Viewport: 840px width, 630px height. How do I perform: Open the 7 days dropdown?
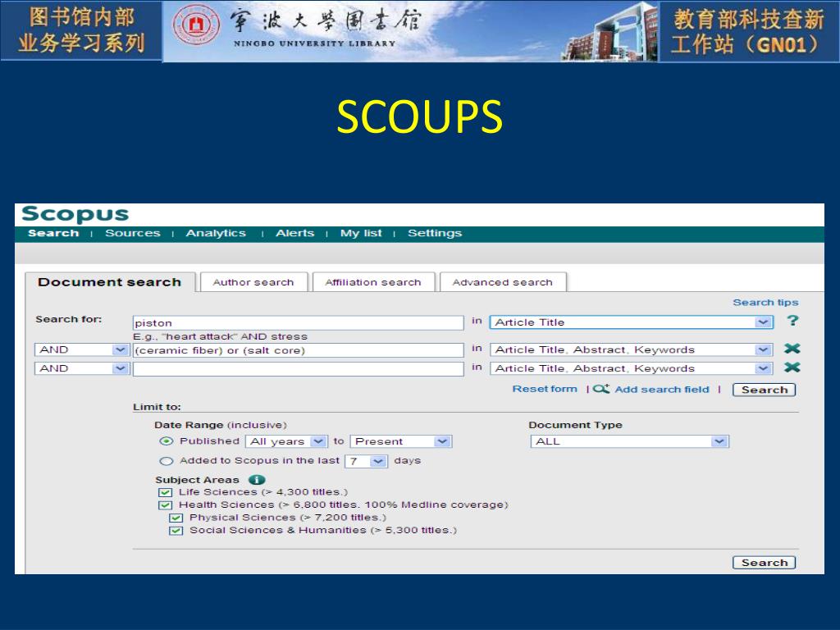coord(366,461)
